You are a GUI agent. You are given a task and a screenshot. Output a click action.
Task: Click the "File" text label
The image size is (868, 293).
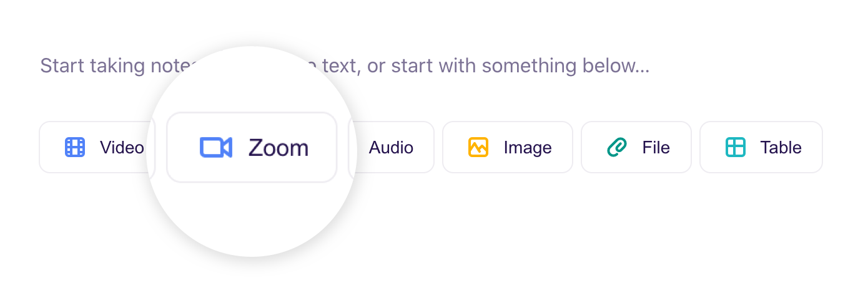point(656,148)
